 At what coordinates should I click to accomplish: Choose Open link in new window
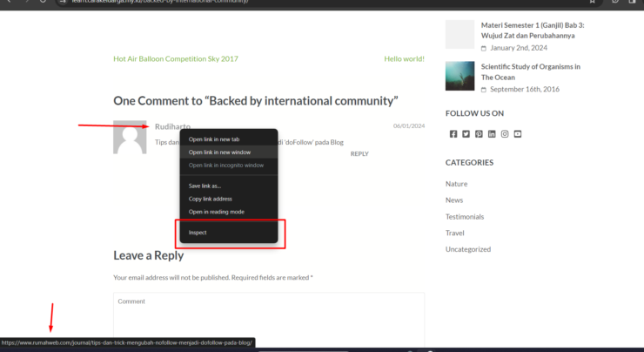tap(229, 152)
